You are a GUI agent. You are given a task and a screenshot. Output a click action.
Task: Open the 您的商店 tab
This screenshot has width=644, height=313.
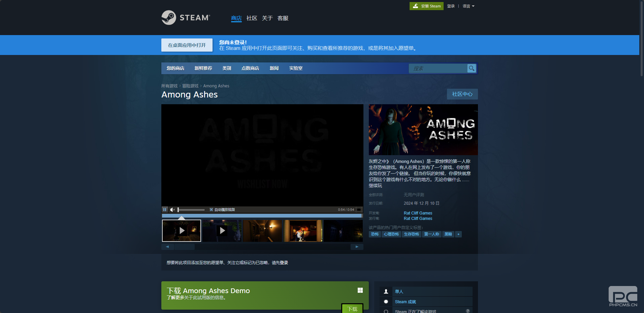[x=175, y=68]
